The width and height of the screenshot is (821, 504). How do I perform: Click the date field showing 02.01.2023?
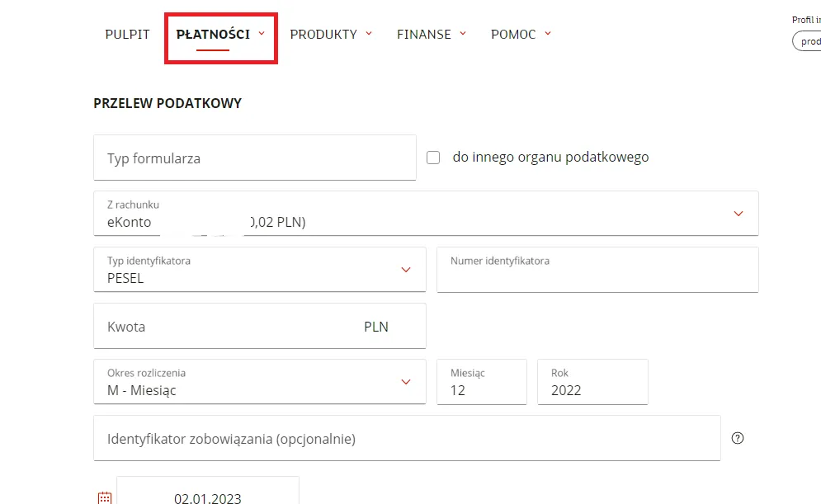208,497
